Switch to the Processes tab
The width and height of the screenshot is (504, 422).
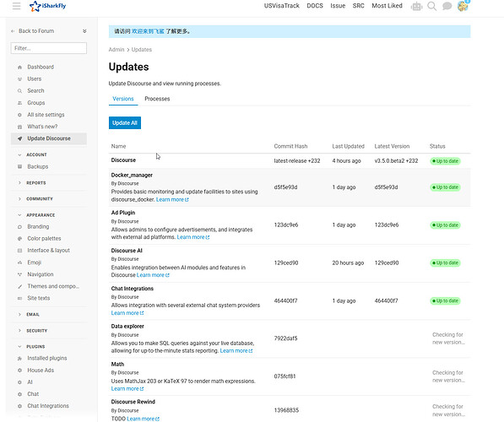pyautogui.click(x=157, y=99)
